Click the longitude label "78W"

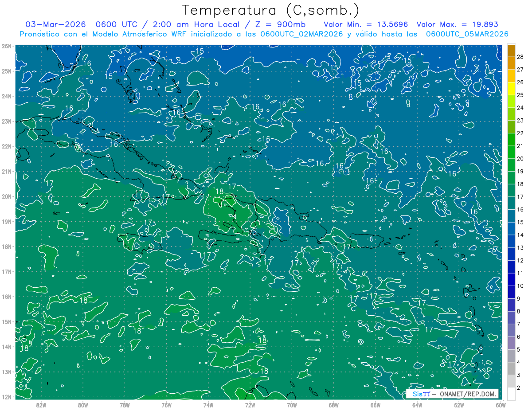(125, 405)
